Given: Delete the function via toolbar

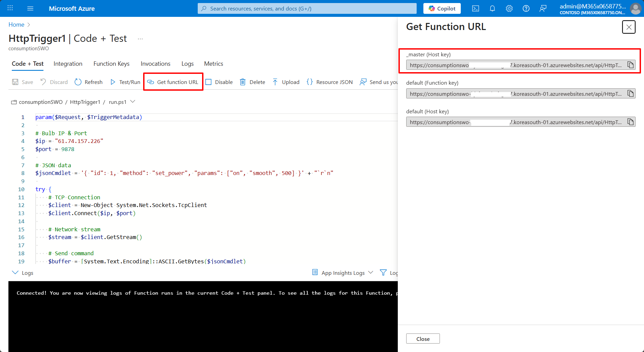Looking at the screenshot, I should [x=253, y=82].
